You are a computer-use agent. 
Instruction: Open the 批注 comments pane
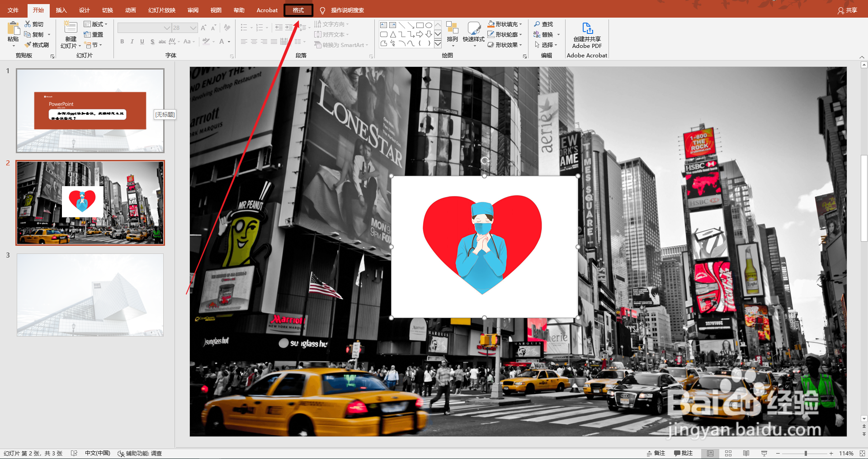684,453
